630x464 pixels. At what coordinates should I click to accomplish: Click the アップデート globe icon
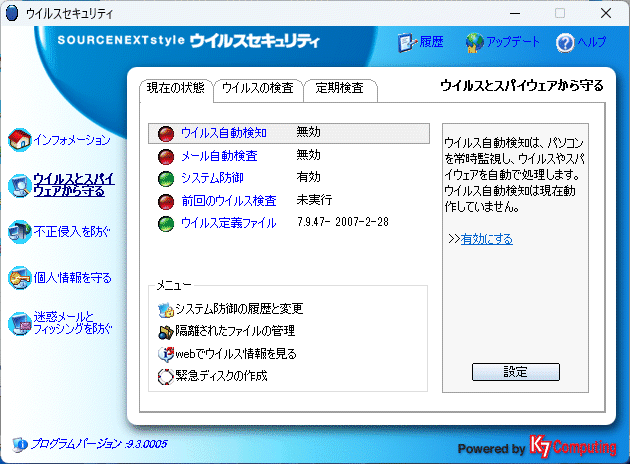(x=475, y=42)
